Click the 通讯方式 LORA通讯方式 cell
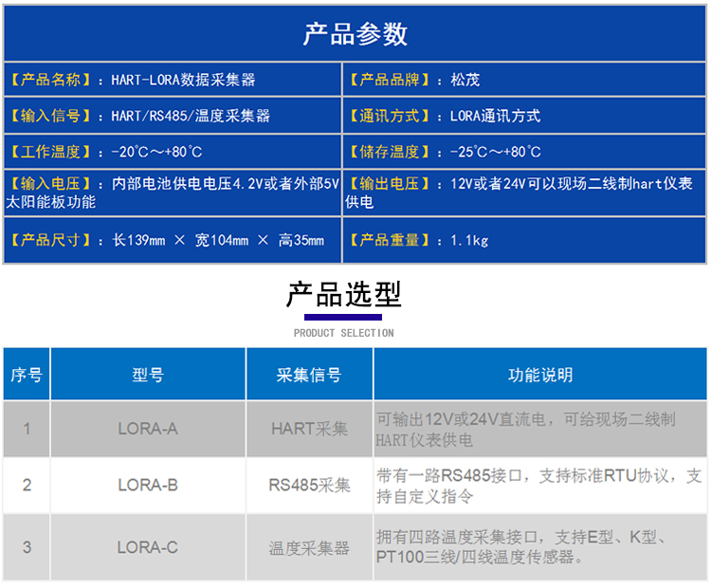The height and width of the screenshot is (588, 711). coord(524,116)
